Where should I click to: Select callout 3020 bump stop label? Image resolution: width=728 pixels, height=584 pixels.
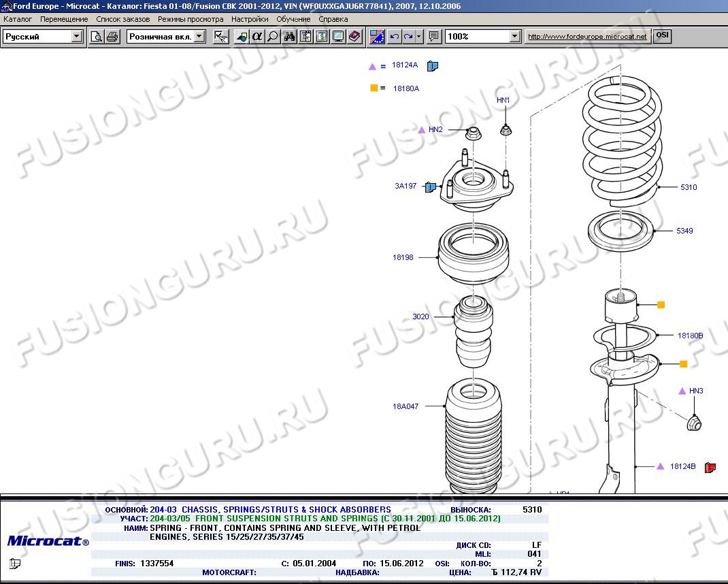click(x=420, y=317)
